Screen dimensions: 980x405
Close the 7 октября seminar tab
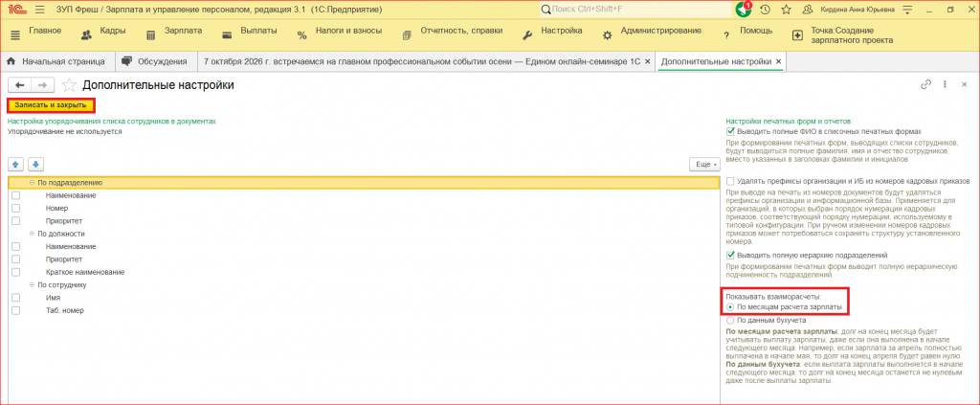tap(648, 61)
